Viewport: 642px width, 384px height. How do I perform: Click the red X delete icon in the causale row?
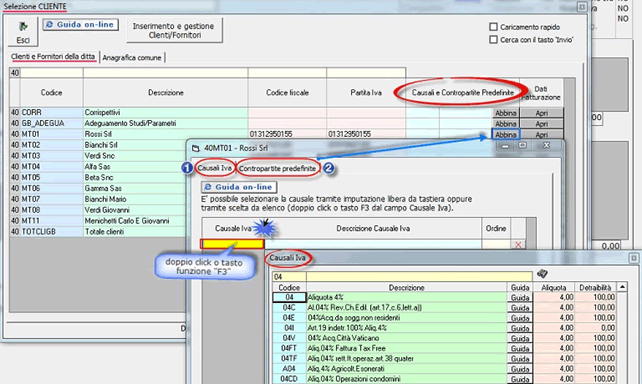click(x=518, y=244)
